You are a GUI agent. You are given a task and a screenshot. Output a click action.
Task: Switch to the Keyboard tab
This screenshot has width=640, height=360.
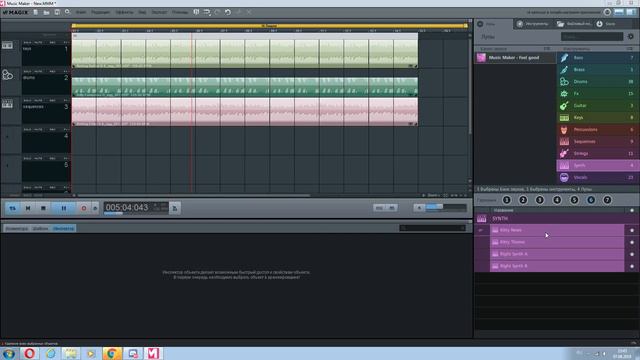click(x=17, y=229)
